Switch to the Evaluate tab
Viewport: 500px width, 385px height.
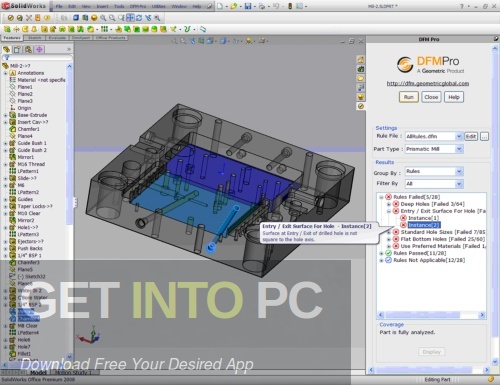(x=57, y=38)
